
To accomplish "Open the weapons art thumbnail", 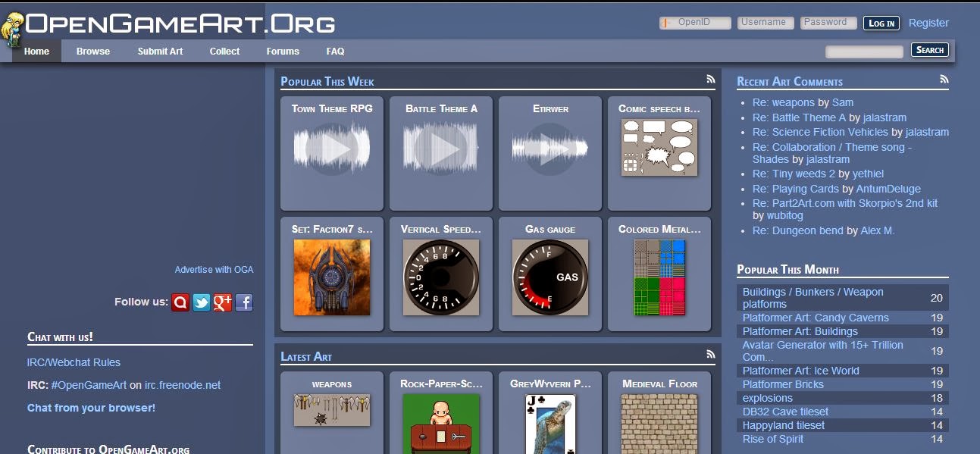I will point(332,410).
